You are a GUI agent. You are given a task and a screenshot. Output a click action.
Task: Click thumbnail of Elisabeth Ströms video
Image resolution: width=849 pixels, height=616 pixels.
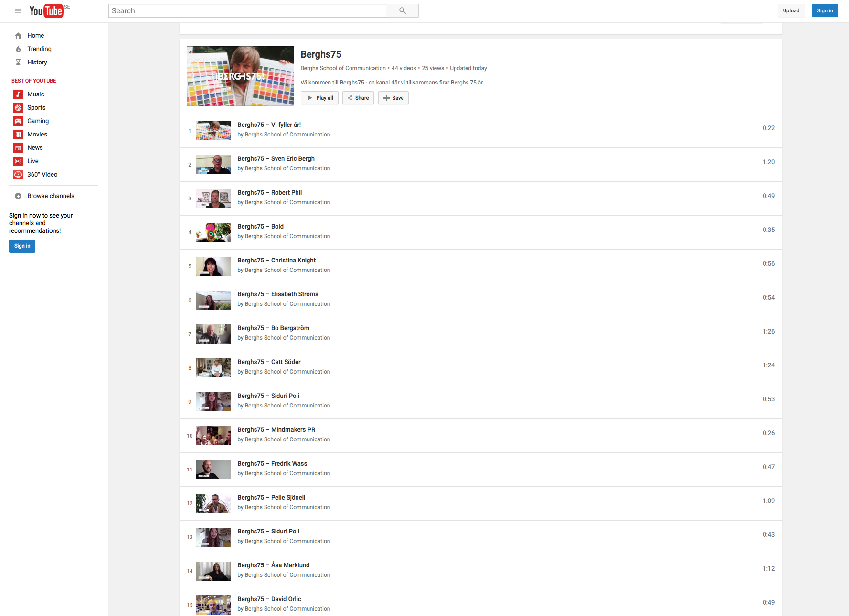coord(213,300)
